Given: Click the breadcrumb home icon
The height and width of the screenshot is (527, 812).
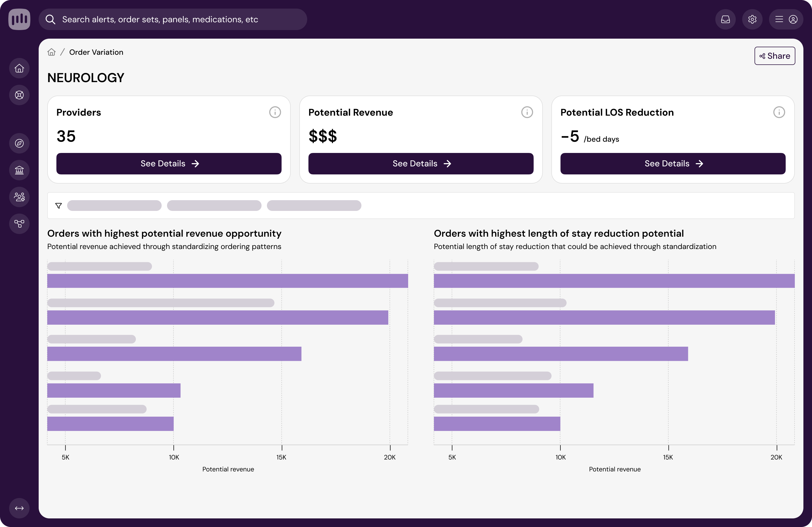Looking at the screenshot, I should pos(52,52).
